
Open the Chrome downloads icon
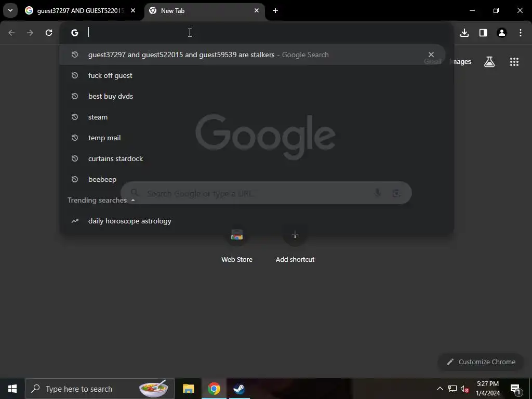tap(464, 33)
